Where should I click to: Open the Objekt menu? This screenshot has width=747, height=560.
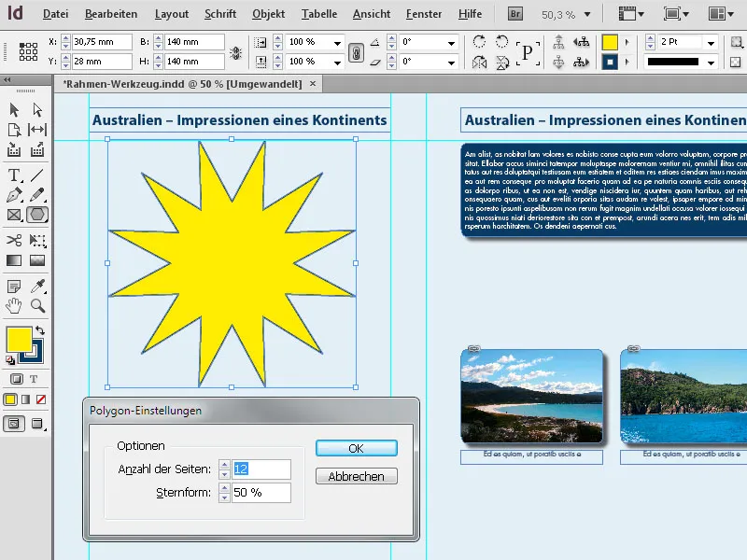268,13
